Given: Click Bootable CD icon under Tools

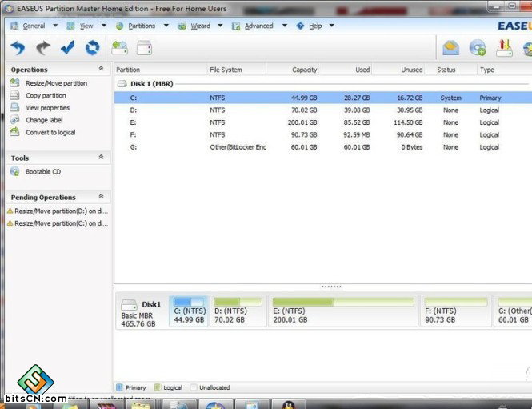Looking at the screenshot, I should pos(14,171).
